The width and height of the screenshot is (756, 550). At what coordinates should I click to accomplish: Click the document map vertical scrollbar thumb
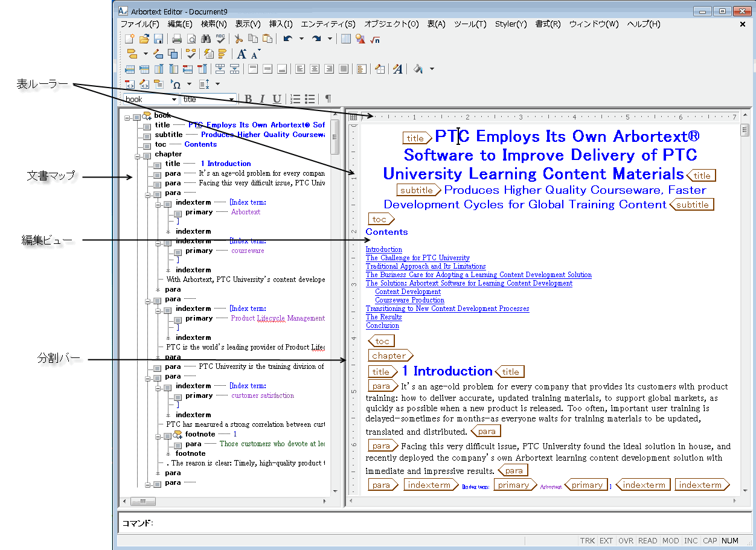pos(335,137)
